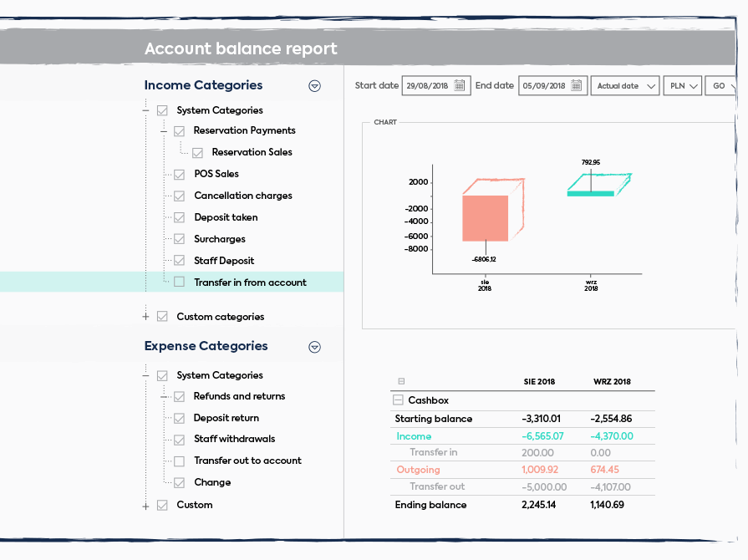Open the End date calendar icon

tap(577, 86)
